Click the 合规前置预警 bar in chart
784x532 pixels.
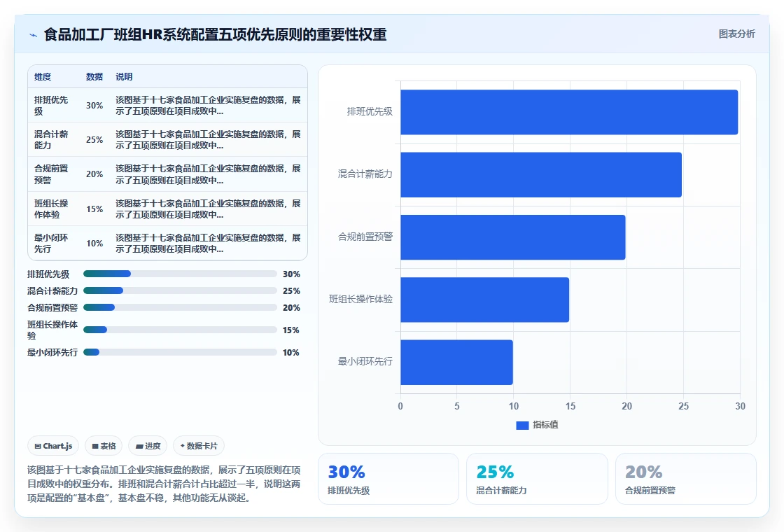(513, 237)
